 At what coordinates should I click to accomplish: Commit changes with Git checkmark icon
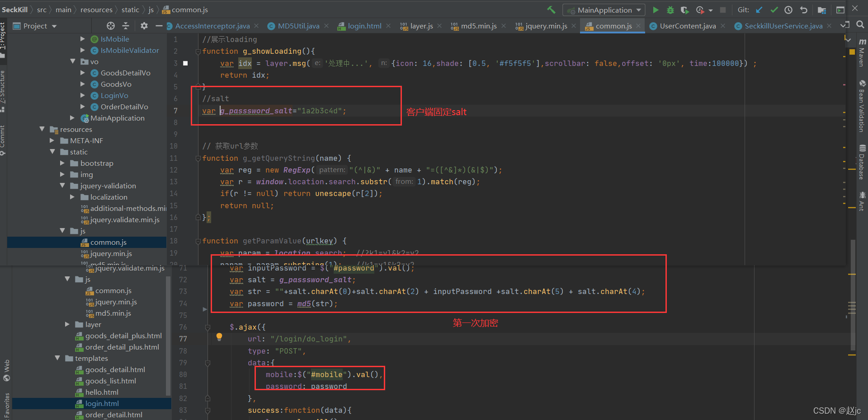point(774,9)
